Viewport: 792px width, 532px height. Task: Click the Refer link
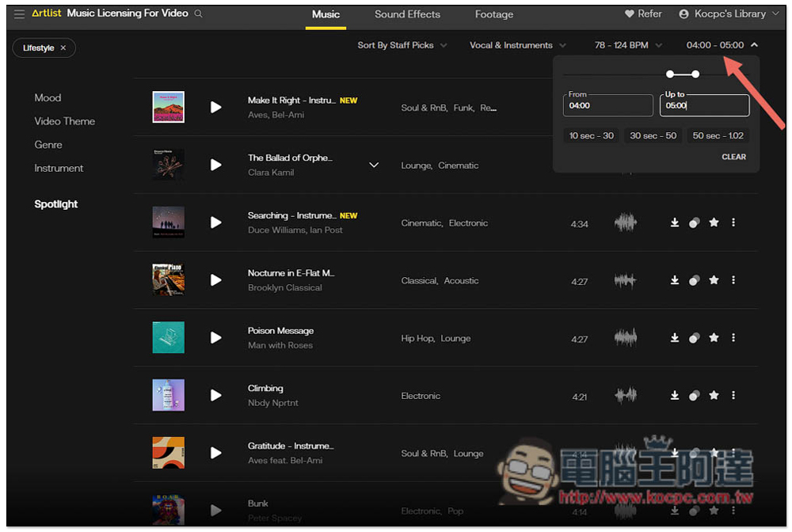click(x=649, y=13)
